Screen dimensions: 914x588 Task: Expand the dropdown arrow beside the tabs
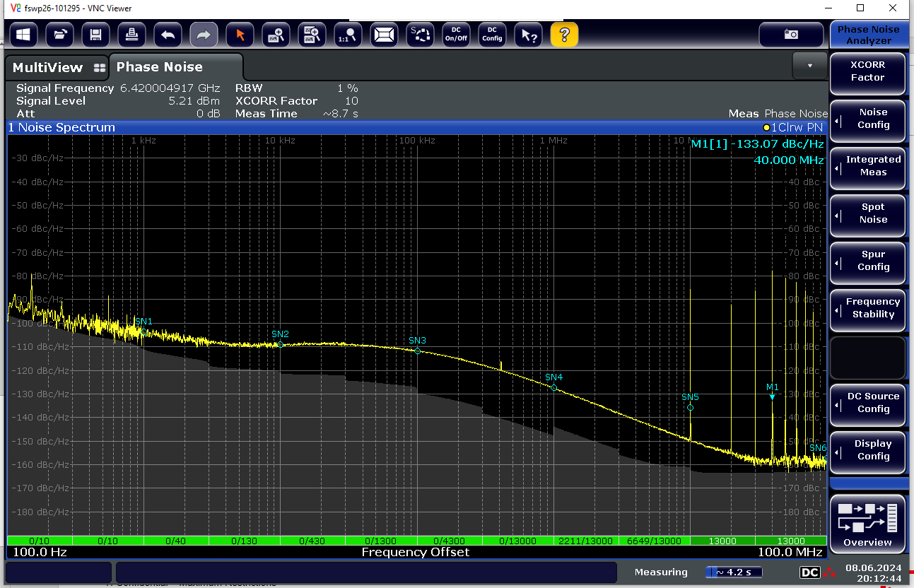809,66
